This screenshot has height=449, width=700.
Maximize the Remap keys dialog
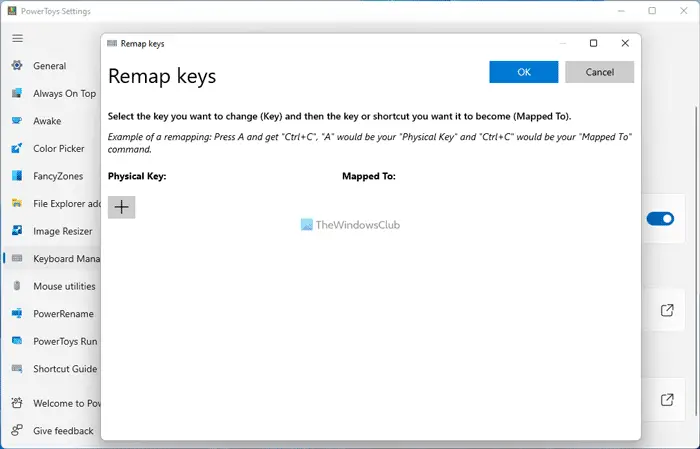point(593,43)
